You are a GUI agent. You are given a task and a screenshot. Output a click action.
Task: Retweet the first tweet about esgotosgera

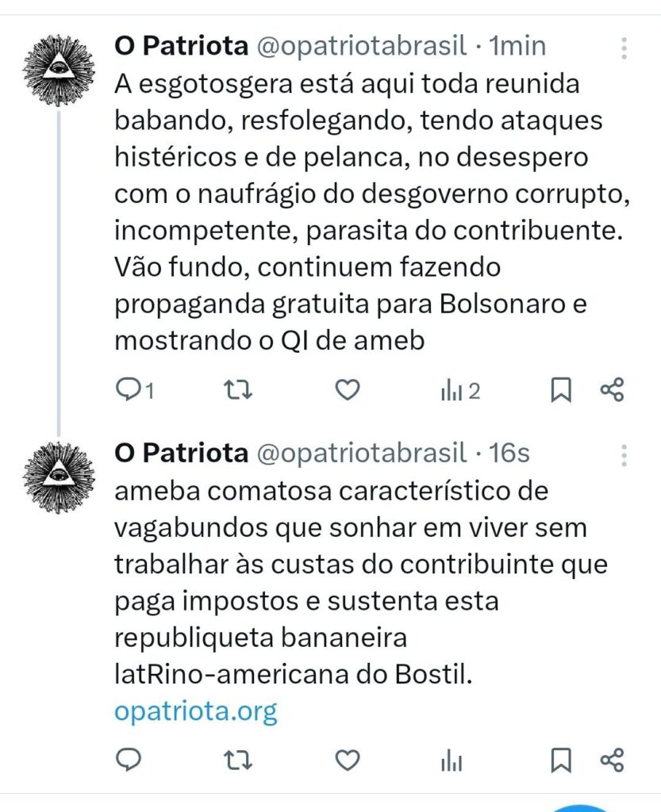pos(238,390)
